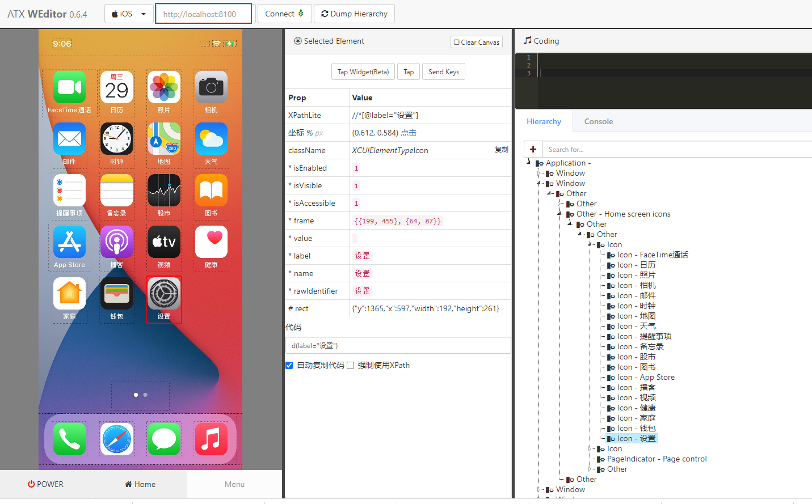The height and width of the screenshot is (504, 812).
Task: Open the Camera app icon
Action: (x=211, y=87)
